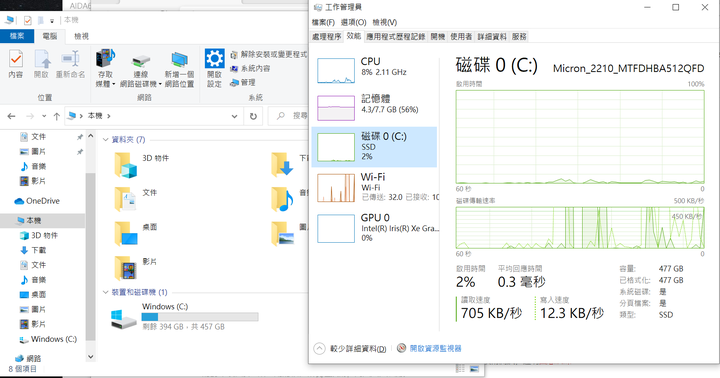The height and width of the screenshot is (378, 720).
Task: Click pinned 文件 quick access item
Action: point(33,136)
